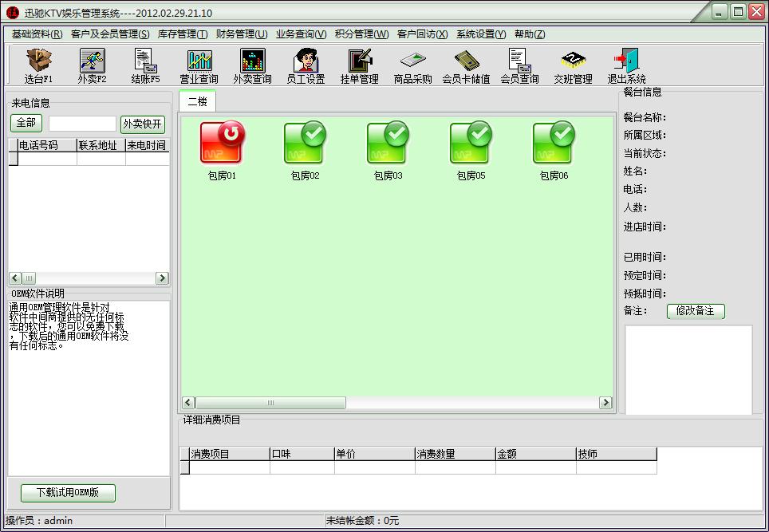Screen dimensions: 769x532
Task: Click the 技师 column header
Action: [x=617, y=454]
